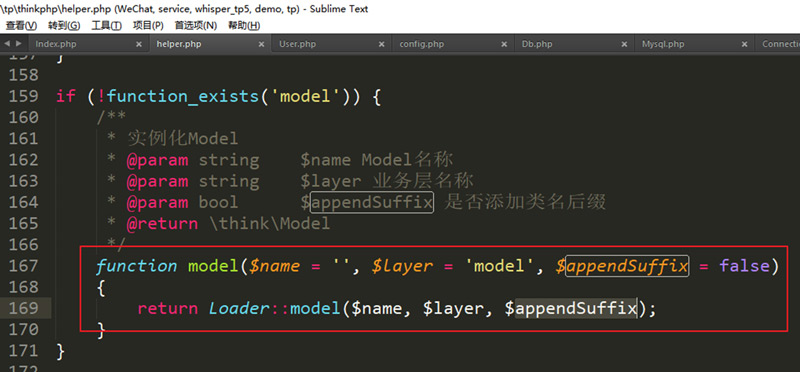Click line number 159 in gutter

[x=24, y=96]
